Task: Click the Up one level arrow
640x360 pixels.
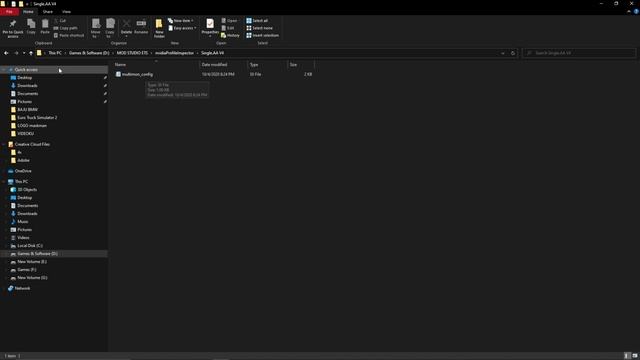Action: pyautogui.click(x=31, y=53)
